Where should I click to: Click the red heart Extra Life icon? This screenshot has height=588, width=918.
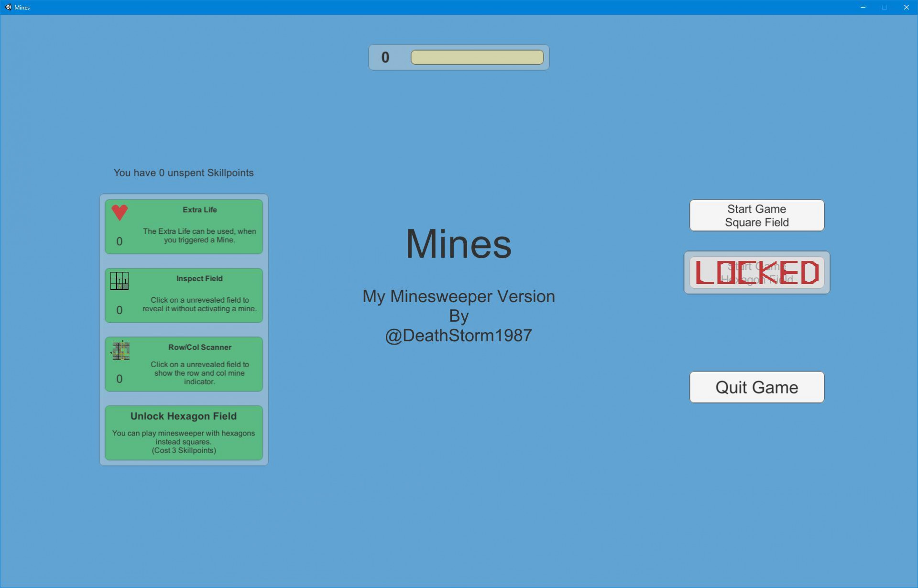click(x=120, y=212)
